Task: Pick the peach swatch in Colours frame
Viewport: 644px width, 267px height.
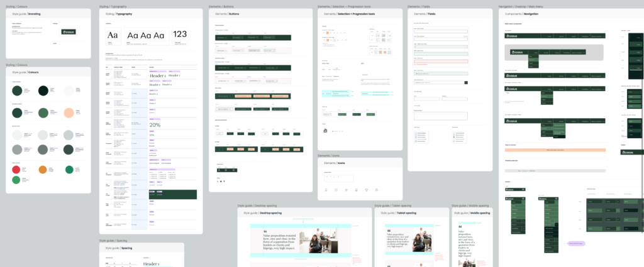Action: pyautogui.click(x=69, y=113)
